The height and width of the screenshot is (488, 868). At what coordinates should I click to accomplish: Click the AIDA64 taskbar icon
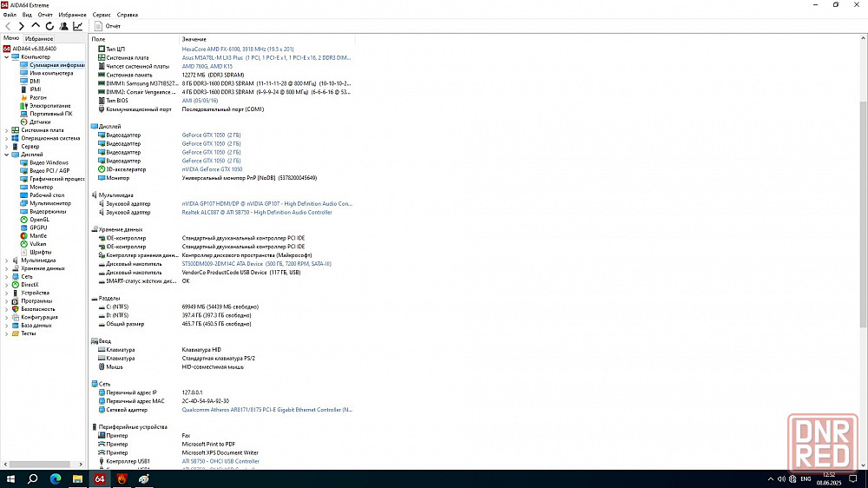coord(100,479)
